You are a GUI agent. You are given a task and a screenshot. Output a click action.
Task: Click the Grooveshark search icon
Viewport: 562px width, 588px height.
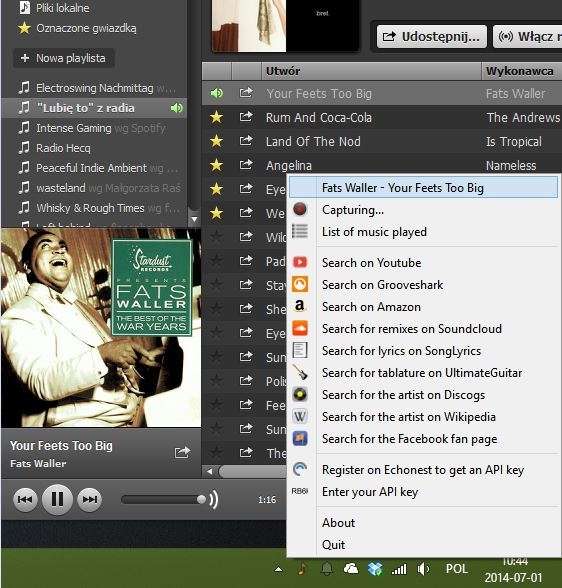pyautogui.click(x=300, y=284)
